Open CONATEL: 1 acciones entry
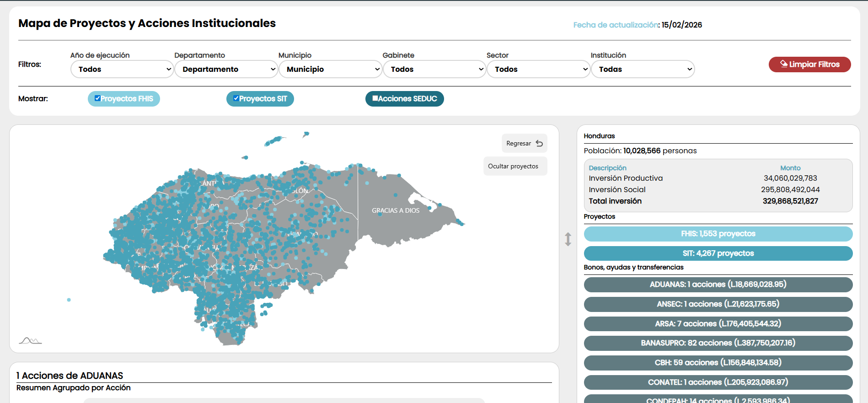Screen dimensions: 868x403 coord(718,382)
